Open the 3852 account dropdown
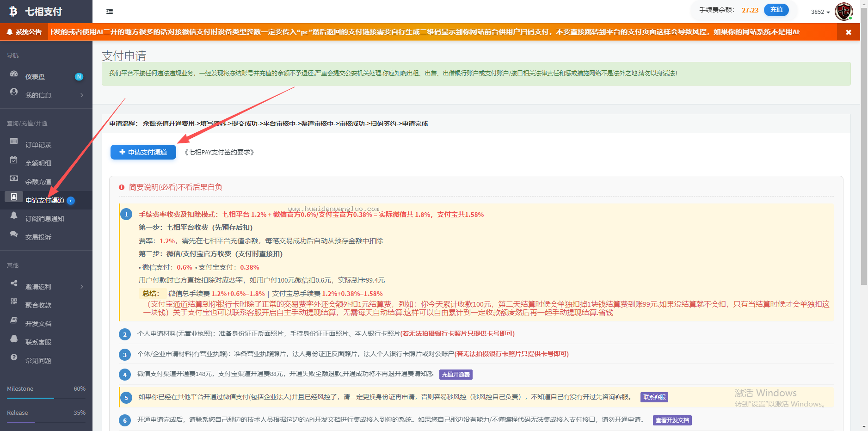The image size is (868, 431). point(820,12)
